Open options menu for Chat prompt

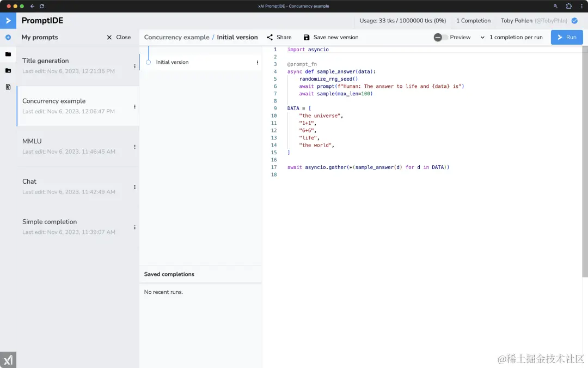(x=134, y=187)
